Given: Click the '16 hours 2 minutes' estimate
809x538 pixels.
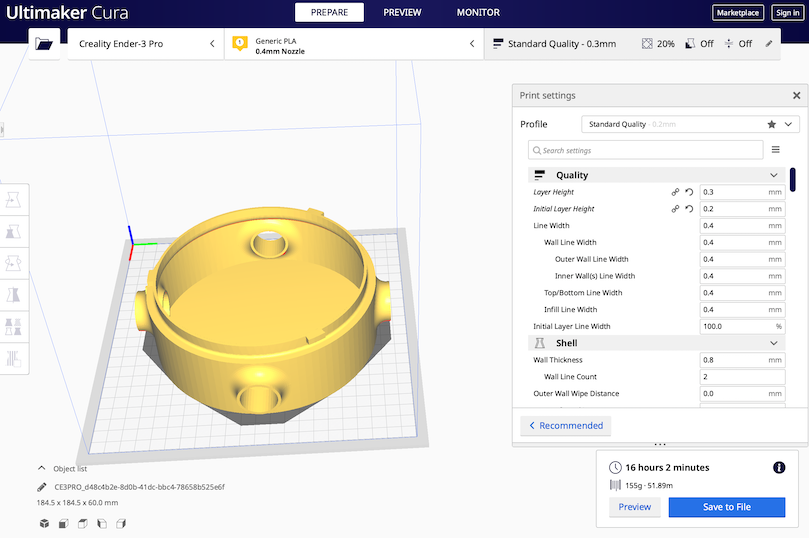Looking at the screenshot, I should pos(667,467).
